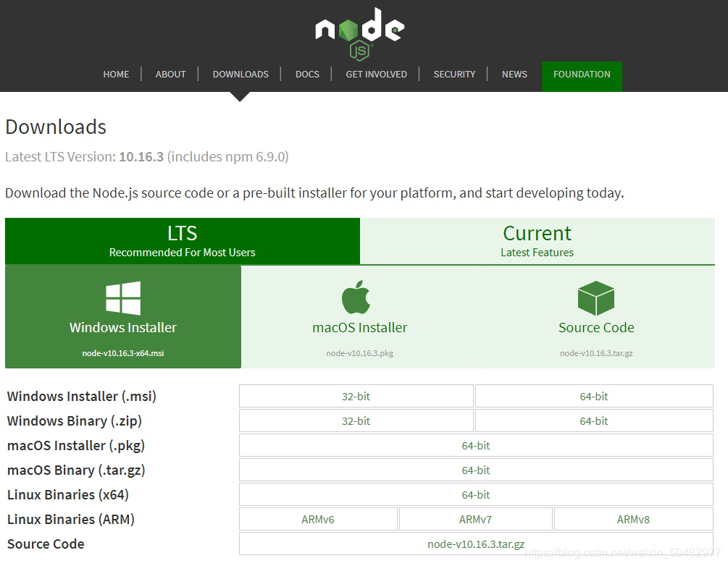Click the Source Code cube icon
The width and height of the screenshot is (728, 566).
(x=596, y=298)
